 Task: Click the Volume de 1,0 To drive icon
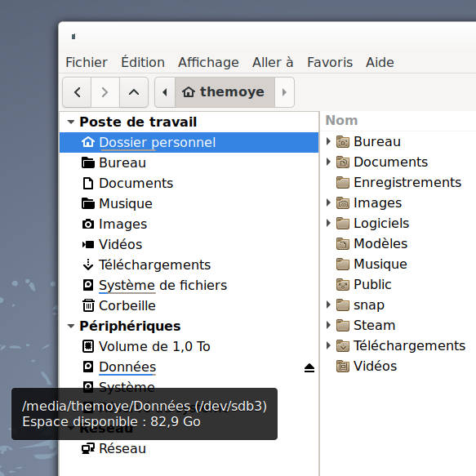pos(88,346)
